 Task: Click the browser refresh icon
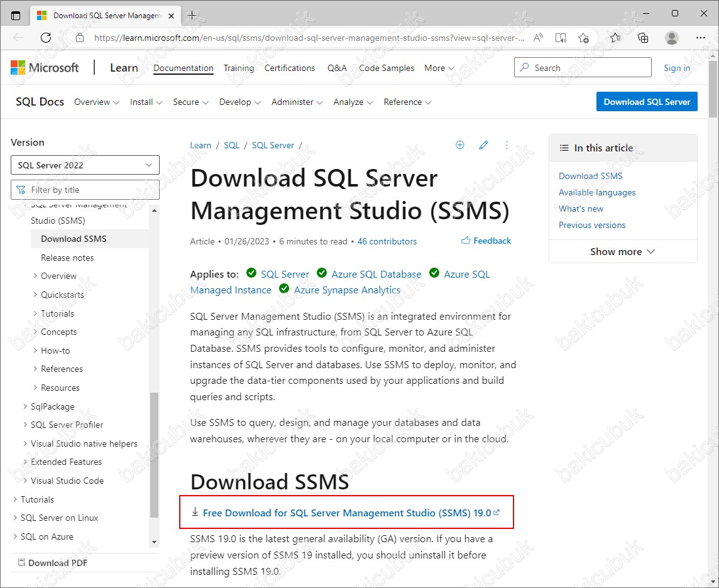[x=46, y=38]
